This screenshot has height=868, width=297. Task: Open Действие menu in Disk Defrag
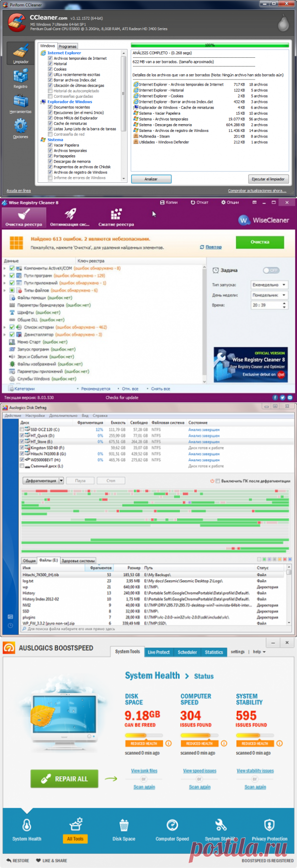pyautogui.click(x=13, y=416)
